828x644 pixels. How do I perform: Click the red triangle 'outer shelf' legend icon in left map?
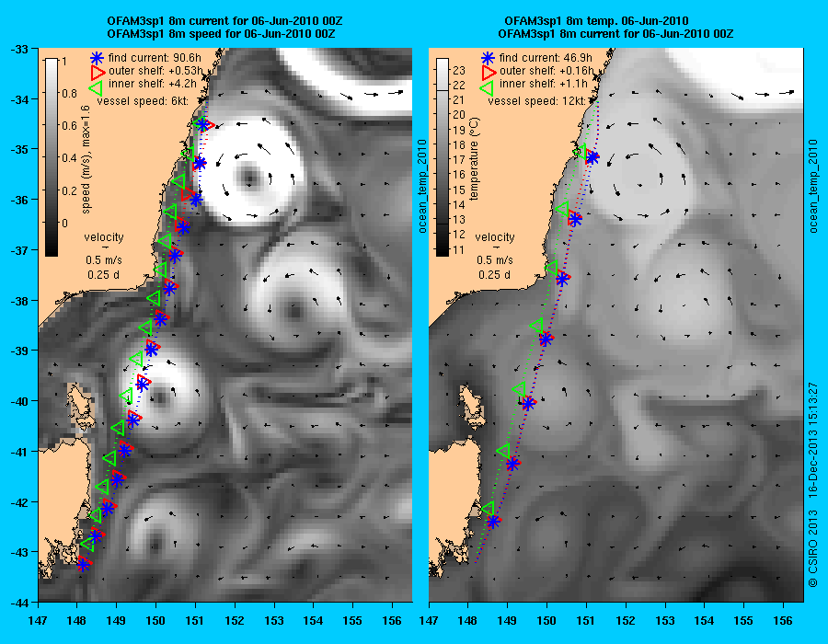click(98, 72)
